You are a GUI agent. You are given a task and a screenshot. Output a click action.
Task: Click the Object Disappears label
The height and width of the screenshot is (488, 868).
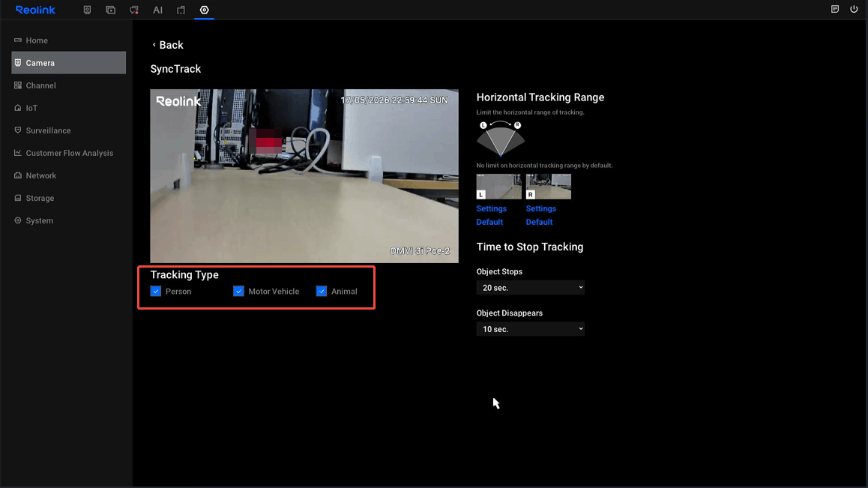(509, 313)
